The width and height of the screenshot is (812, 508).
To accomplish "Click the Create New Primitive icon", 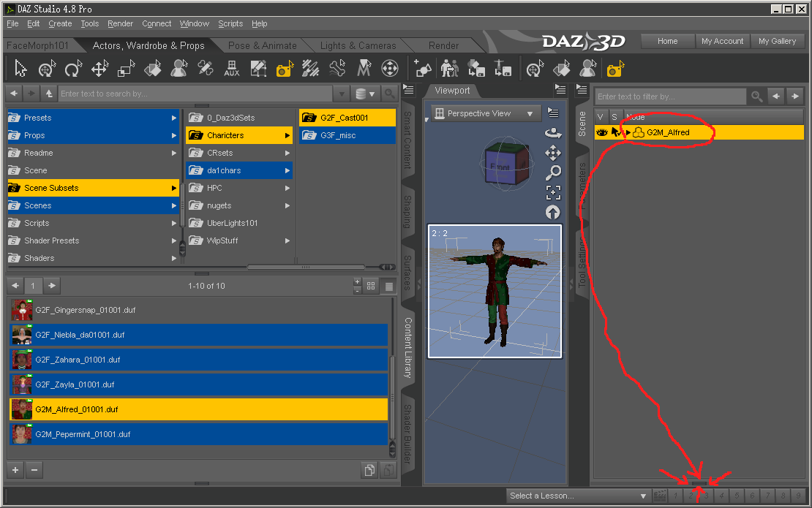I will click(423, 68).
